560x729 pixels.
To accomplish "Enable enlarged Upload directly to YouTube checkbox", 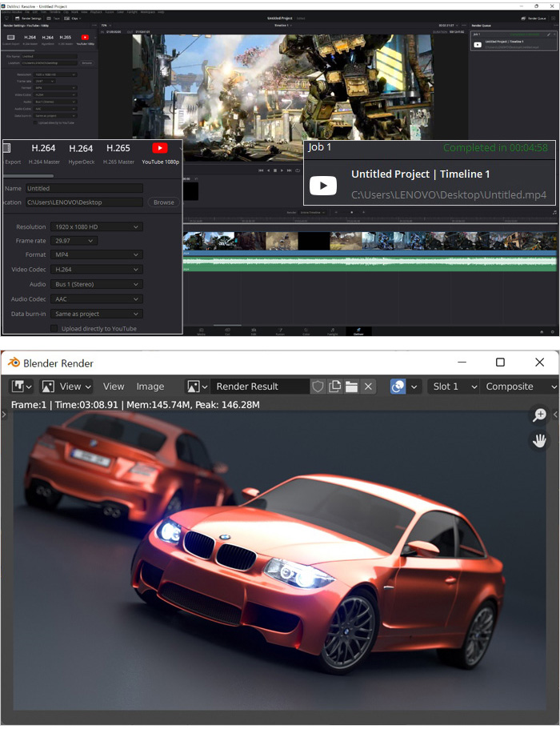I will coord(54,329).
